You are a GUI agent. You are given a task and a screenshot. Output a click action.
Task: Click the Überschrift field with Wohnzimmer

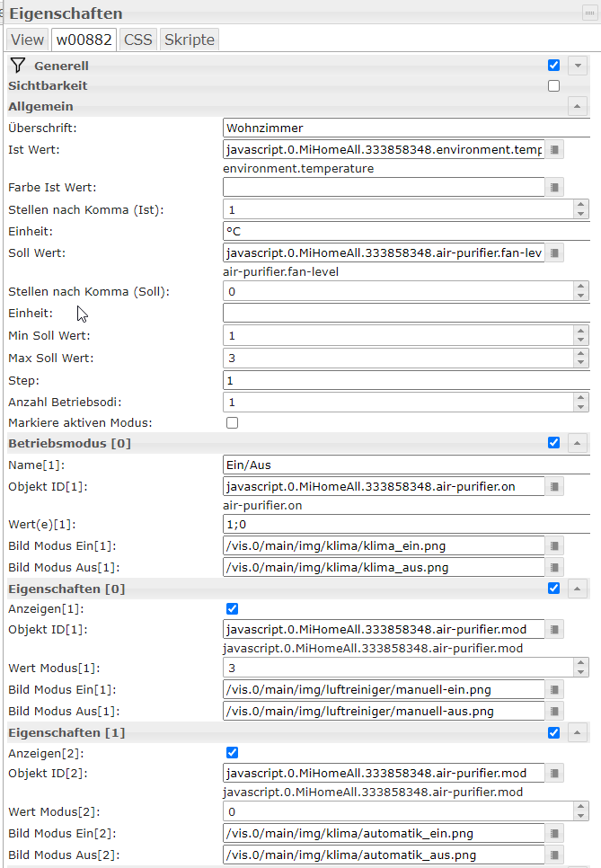point(407,128)
